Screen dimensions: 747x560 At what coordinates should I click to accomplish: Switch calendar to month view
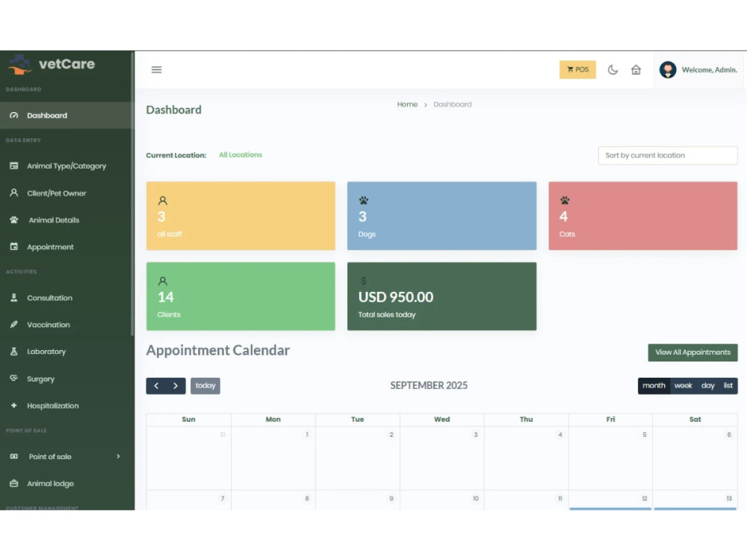654,386
